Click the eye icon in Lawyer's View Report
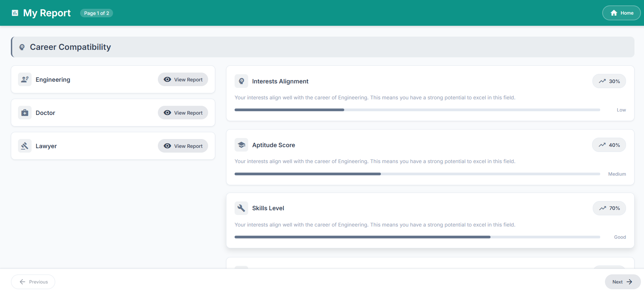This screenshot has height=294, width=644. 167,146
